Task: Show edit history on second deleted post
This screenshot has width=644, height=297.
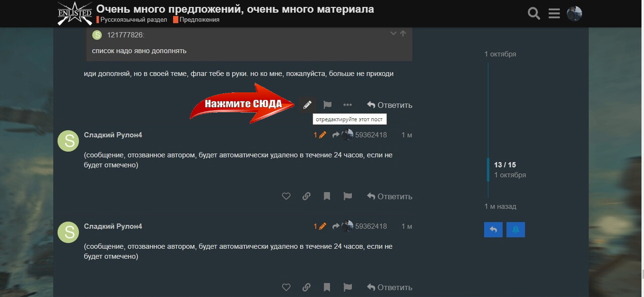Action: tap(320, 226)
